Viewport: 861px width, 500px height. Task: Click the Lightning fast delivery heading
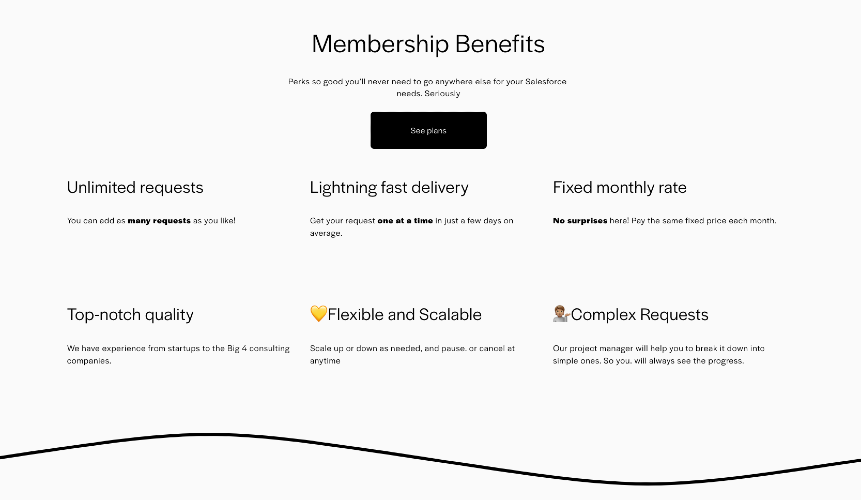click(389, 188)
